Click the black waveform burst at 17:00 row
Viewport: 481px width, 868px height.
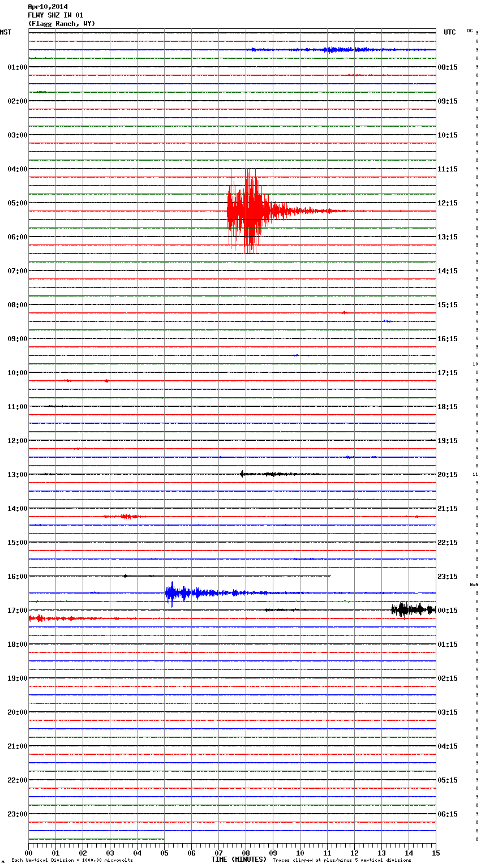tap(412, 609)
